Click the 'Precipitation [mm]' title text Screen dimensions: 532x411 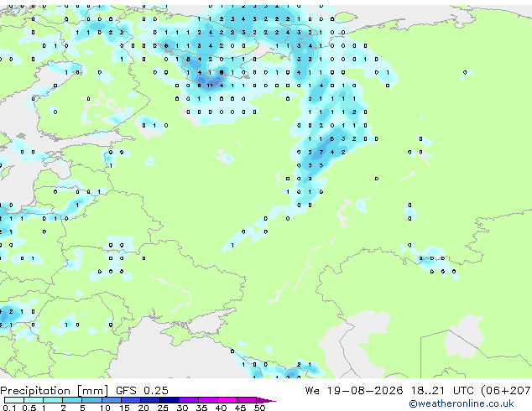pyautogui.click(x=55, y=391)
